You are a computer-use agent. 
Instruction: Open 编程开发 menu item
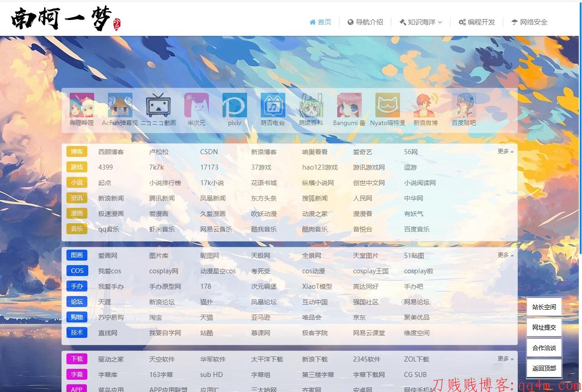(x=477, y=22)
